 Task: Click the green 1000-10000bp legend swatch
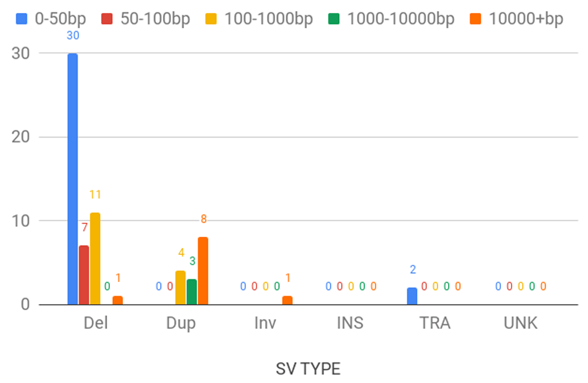(x=334, y=19)
